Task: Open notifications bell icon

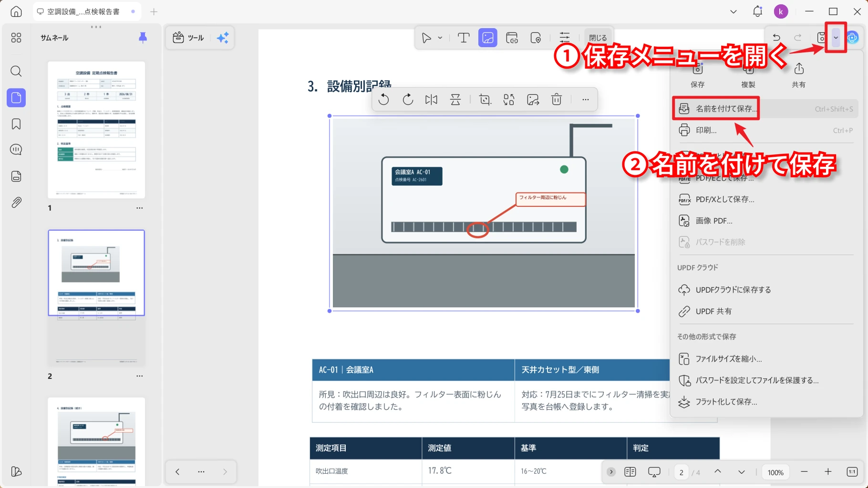Action: click(757, 11)
